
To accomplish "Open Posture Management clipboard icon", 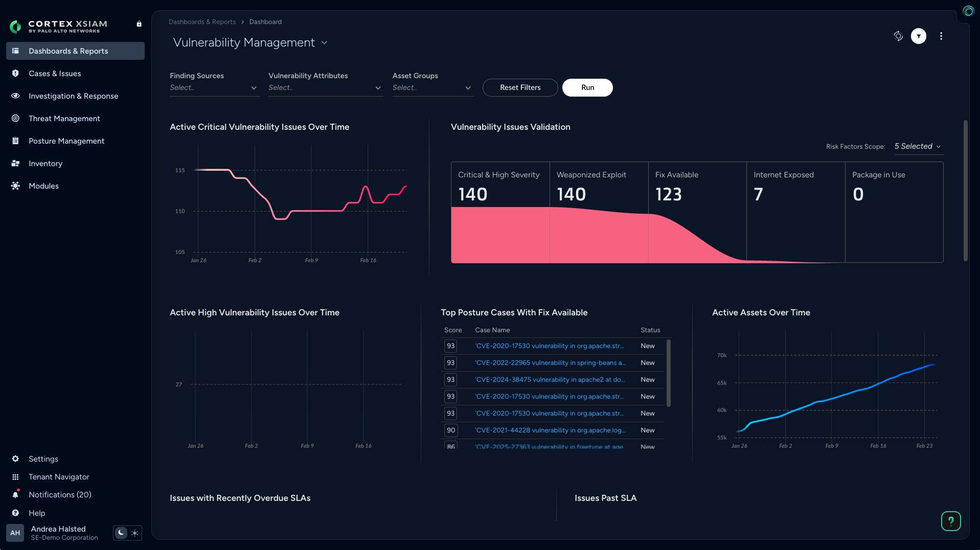I will point(16,141).
